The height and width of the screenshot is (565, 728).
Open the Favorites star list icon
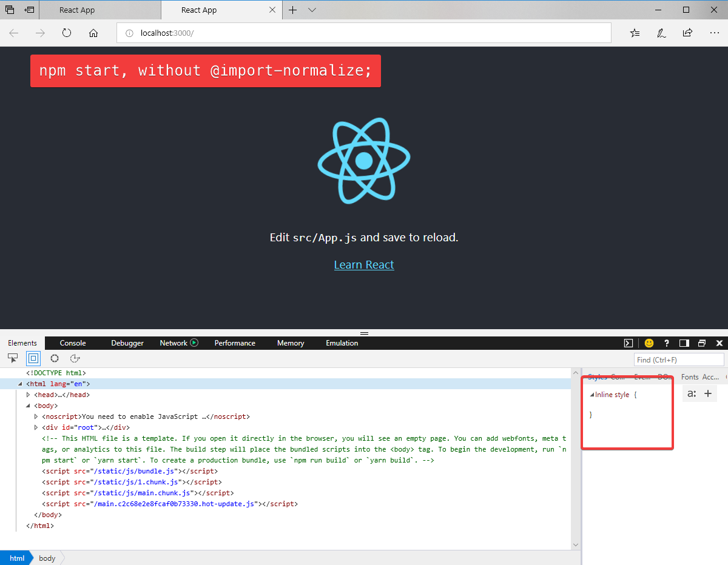pos(635,33)
